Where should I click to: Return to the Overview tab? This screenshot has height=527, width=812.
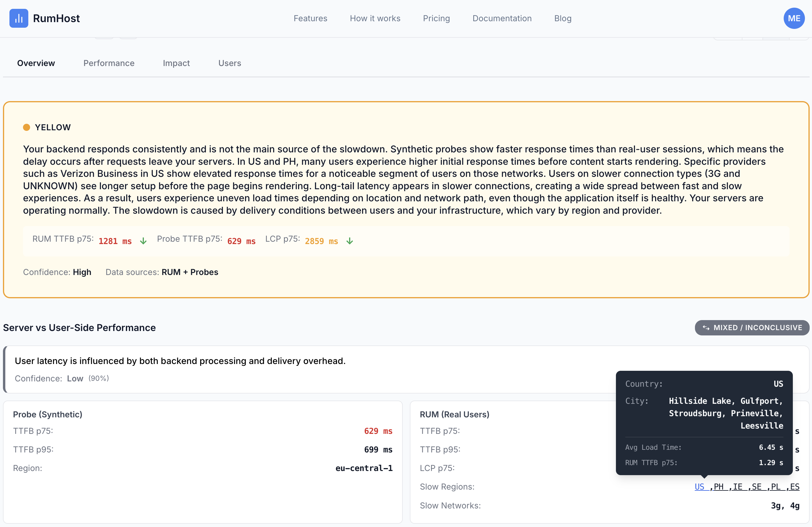(x=36, y=63)
